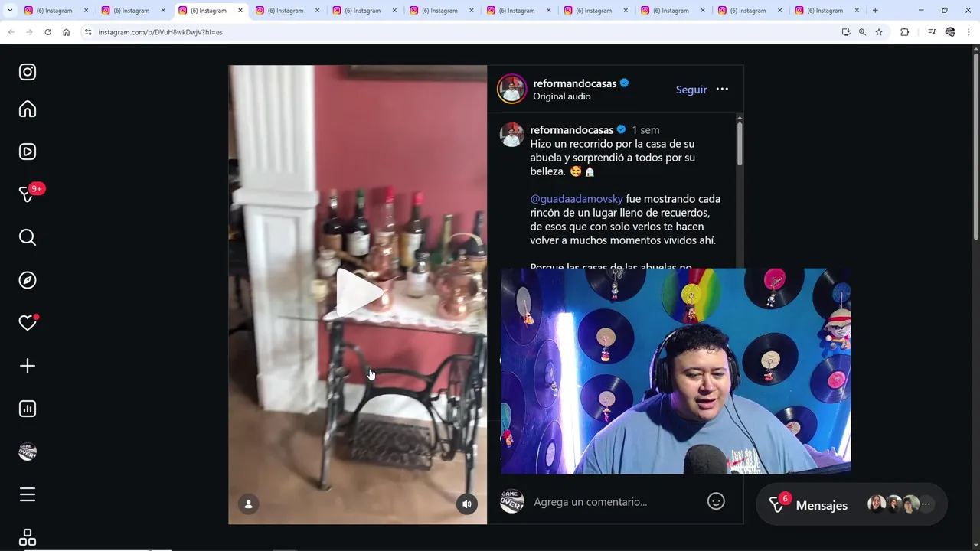Expand the hamburger More menu in sidebar
The height and width of the screenshot is (551, 980).
[28, 494]
